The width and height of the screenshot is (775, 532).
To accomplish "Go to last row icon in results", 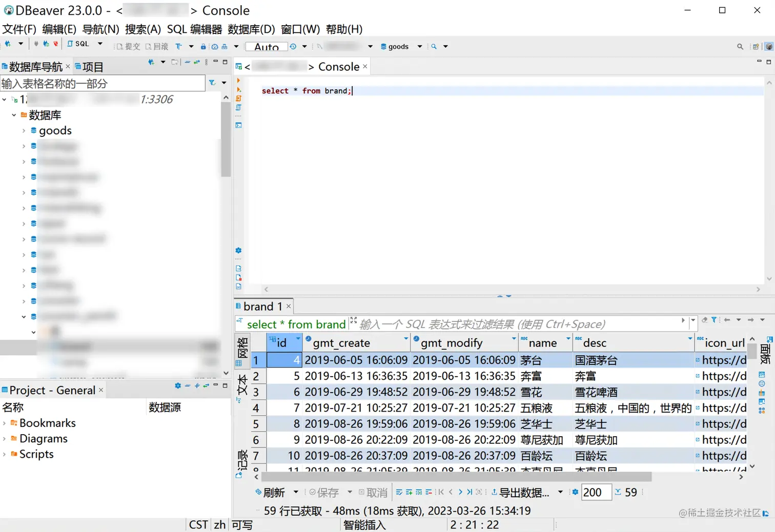I will click(x=469, y=492).
